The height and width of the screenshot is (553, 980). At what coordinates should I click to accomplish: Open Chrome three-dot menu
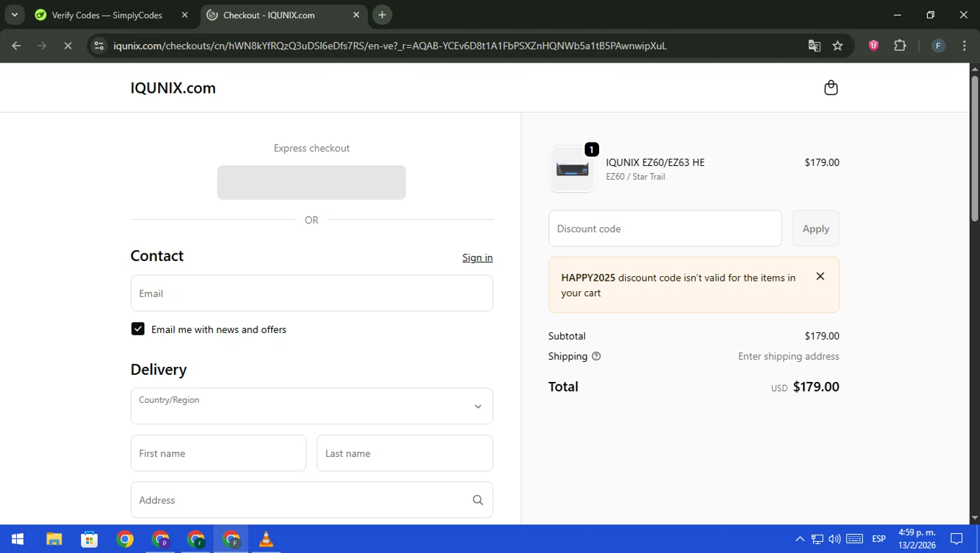[964, 46]
